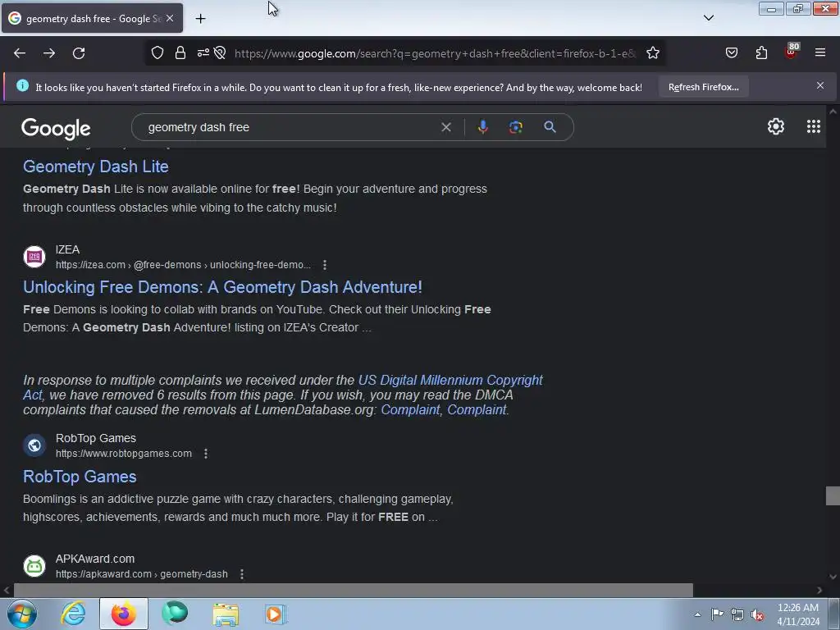Close the geometry dash free tab
The image size is (840, 630).
point(170,18)
